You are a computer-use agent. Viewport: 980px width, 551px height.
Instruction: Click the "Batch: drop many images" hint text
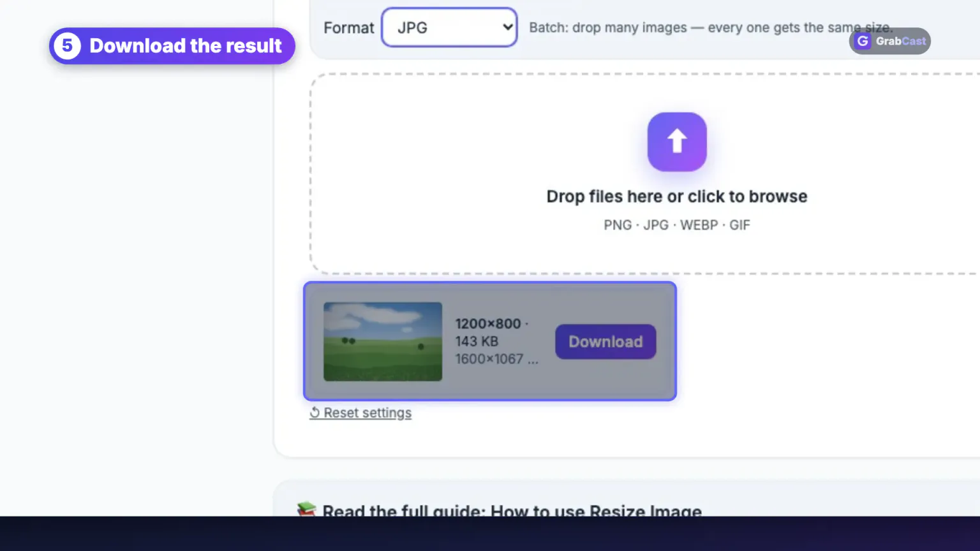click(x=711, y=28)
